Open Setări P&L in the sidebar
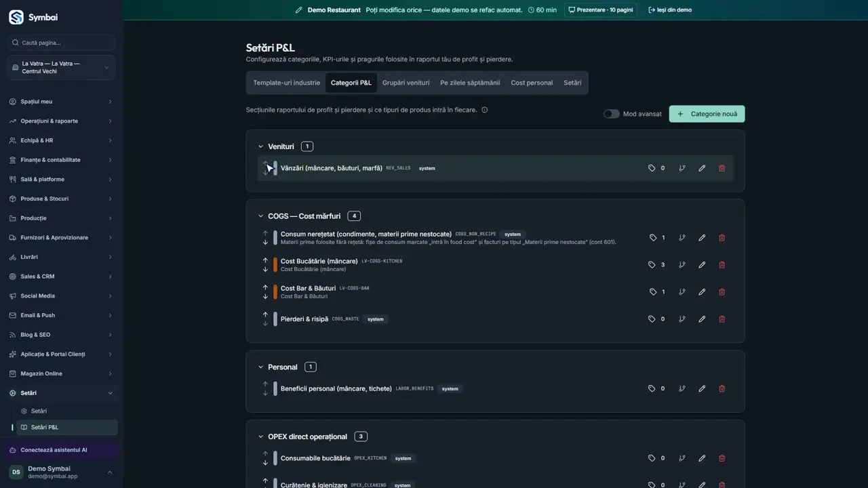 [x=66, y=428]
